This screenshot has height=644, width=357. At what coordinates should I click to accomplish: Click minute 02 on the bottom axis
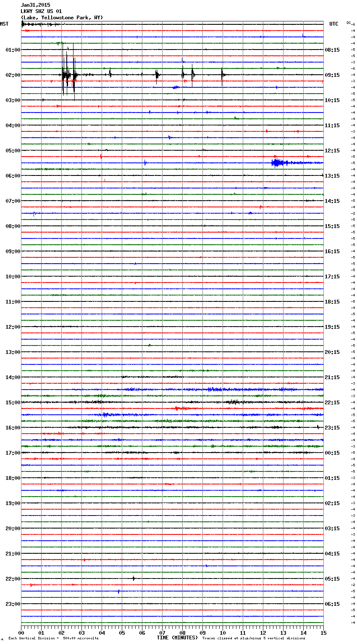click(61, 633)
